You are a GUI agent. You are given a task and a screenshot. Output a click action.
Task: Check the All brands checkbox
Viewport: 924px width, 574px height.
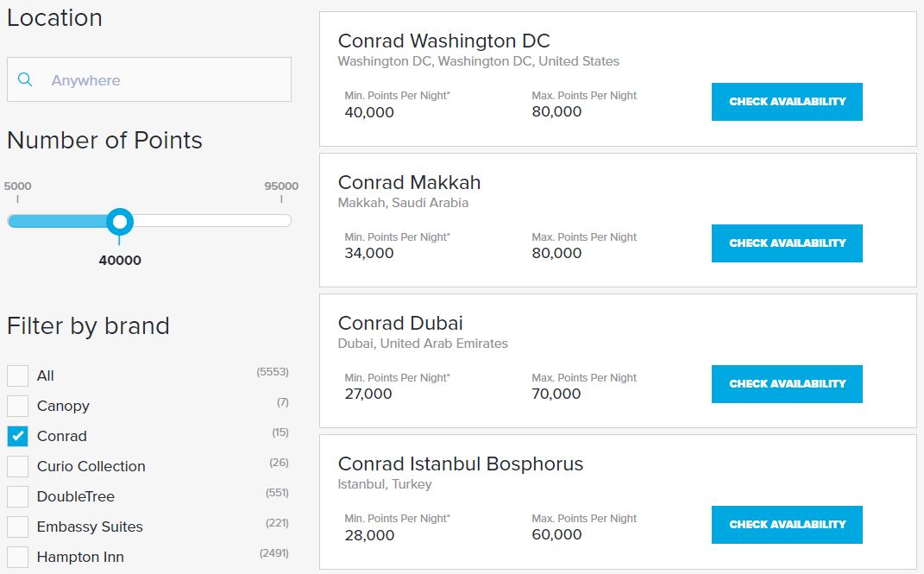[17, 375]
